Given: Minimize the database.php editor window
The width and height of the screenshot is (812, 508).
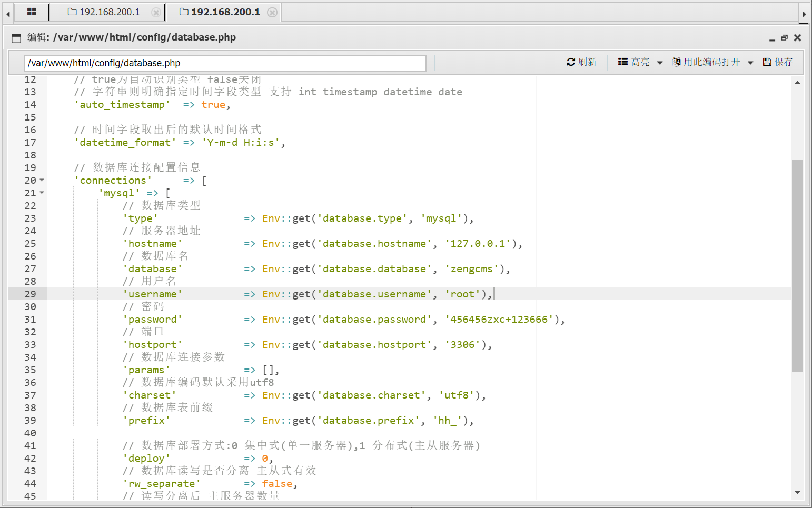Looking at the screenshot, I should (772, 38).
